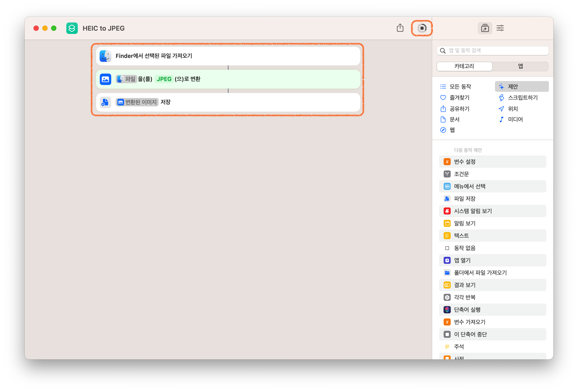Viewport: 578px width, 392px height.
Task: Click the file save action icon
Action: point(105,102)
